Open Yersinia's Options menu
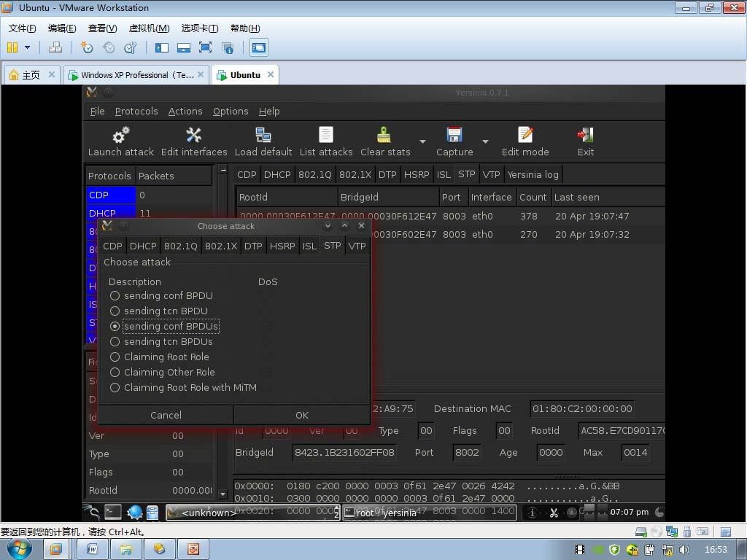Image resolution: width=747 pixels, height=560 pixels. point(231,111)
